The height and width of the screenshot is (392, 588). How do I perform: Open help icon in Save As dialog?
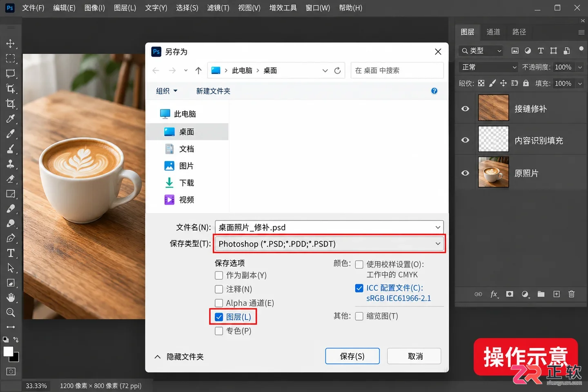[434, 91]
